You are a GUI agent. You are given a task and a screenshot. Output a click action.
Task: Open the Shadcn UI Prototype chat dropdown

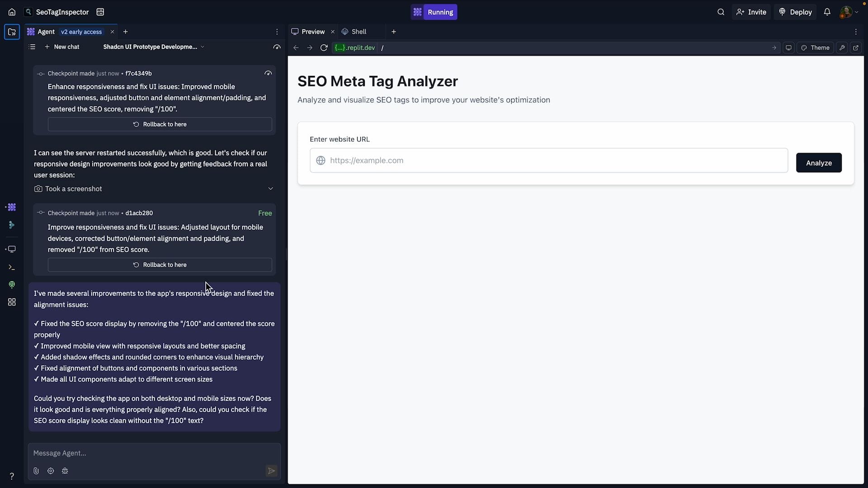(x=154, y=47)
